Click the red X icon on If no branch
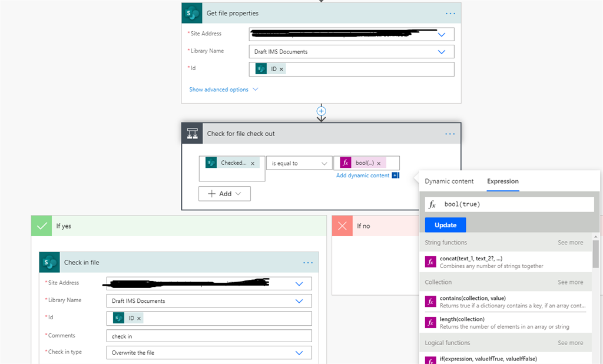The height and width of the screenshot is (364, 603). [x=342, y=226]
